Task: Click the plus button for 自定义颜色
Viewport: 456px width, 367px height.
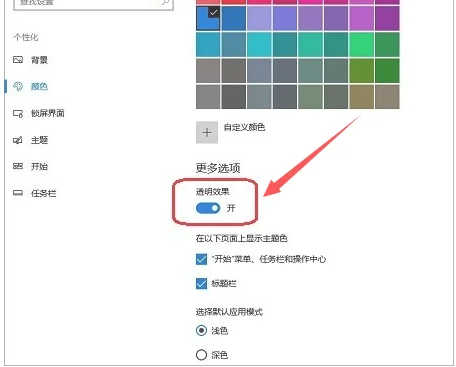Action: [x=207, y=132]
